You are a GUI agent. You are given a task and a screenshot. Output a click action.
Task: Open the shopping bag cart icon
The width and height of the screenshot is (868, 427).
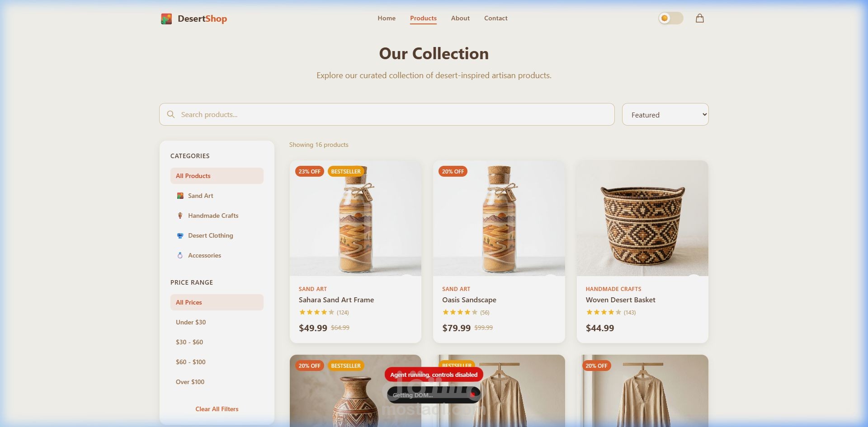pyautogui.click(x=699, y=18)
